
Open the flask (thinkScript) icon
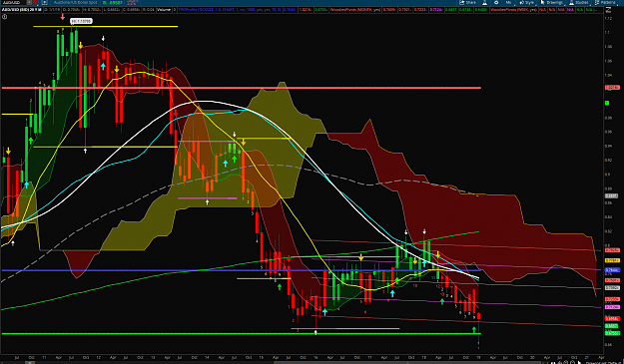click(484, 2)
